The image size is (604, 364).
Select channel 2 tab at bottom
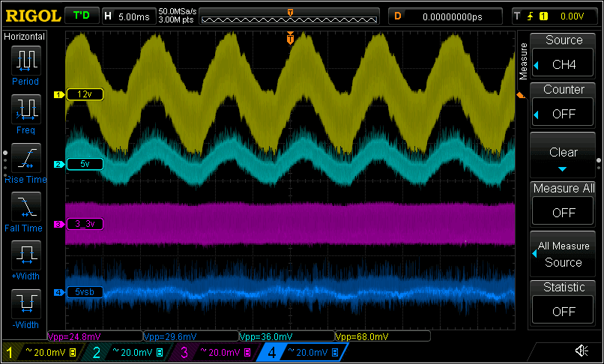pos(129,352)
